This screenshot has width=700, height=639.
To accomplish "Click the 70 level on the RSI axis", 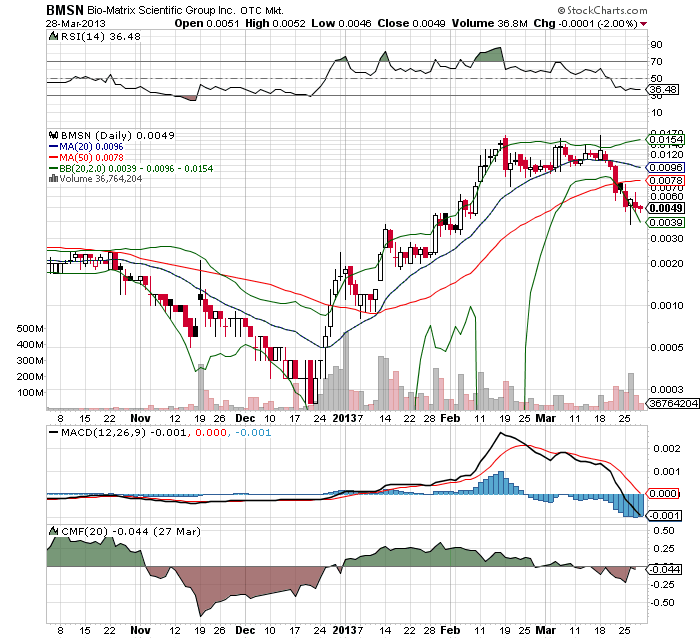I will (x=657, y=61).
